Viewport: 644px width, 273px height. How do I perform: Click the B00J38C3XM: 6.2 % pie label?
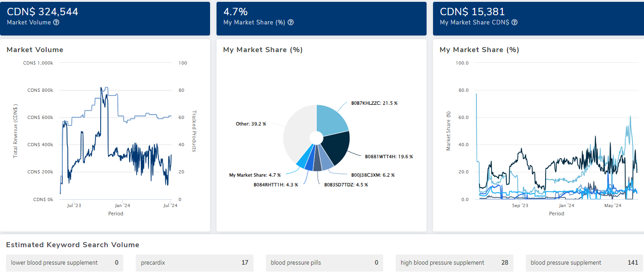373,175
